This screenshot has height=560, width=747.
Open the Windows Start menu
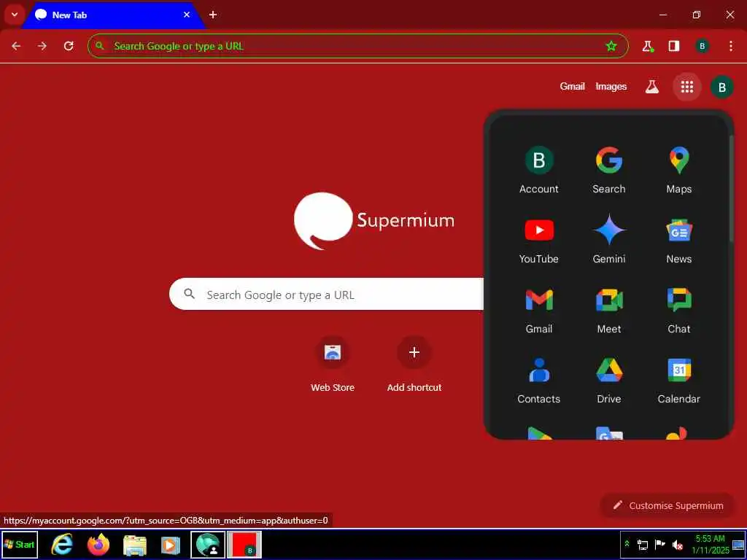(x=20, y=544)
